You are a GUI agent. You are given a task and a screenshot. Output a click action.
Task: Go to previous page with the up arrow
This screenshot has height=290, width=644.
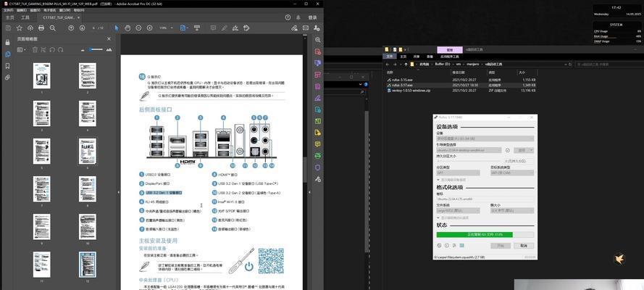click(71, 28)
